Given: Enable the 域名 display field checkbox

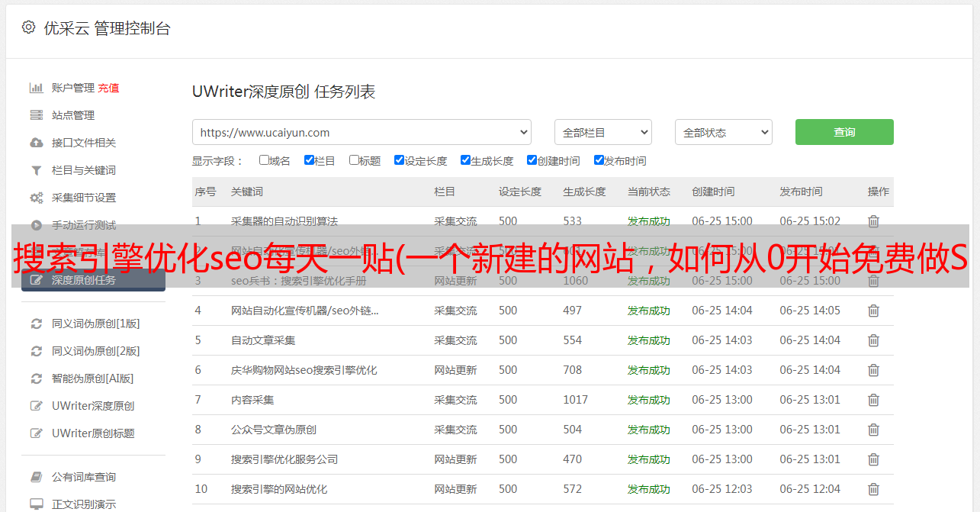Looking at the screenshot, I should coord(264,160).
